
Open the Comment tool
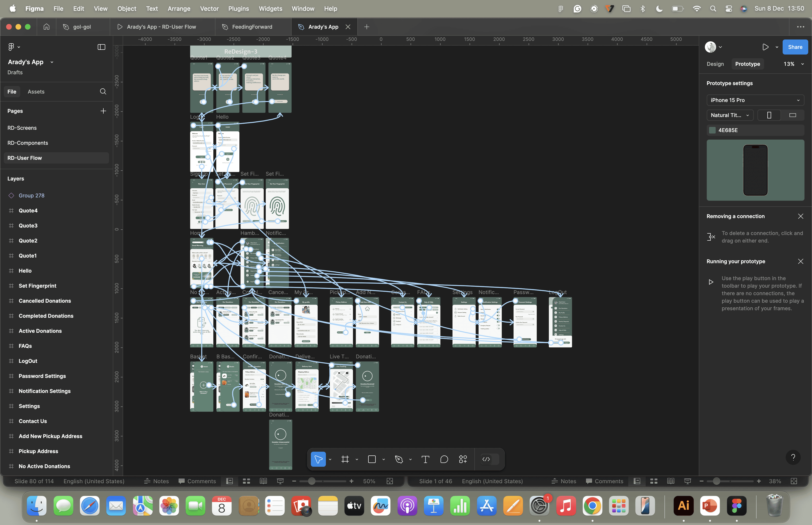(444, 459)
